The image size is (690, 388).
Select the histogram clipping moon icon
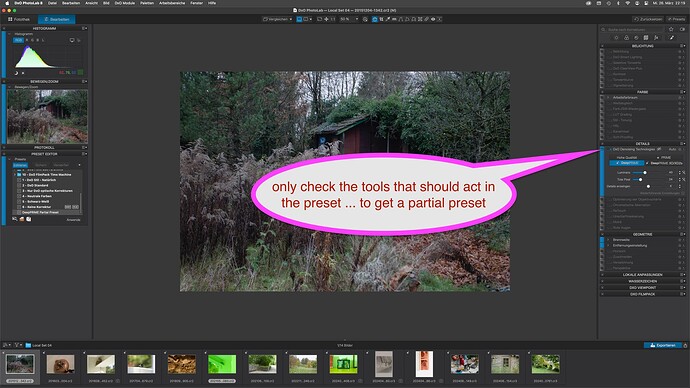pos(16,73)
